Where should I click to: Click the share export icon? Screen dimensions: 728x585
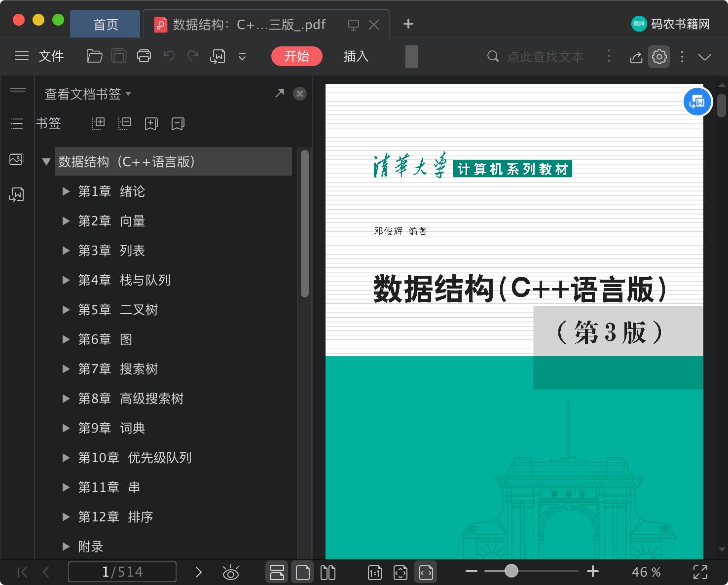636,57
